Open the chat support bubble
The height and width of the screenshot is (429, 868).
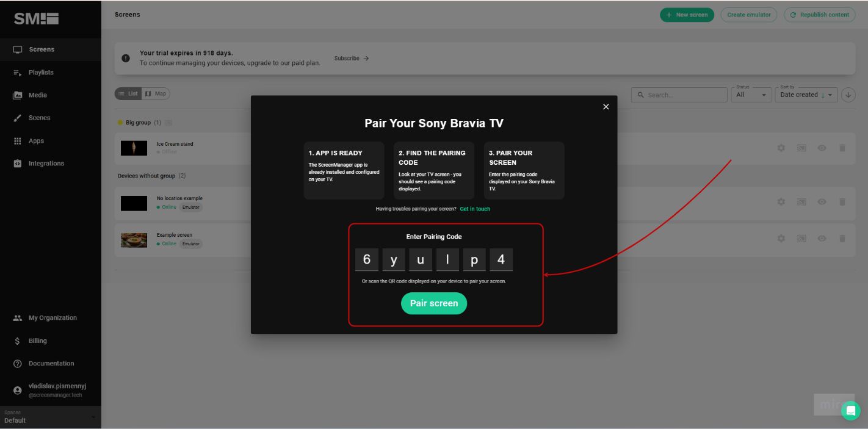tap(850, 410)
